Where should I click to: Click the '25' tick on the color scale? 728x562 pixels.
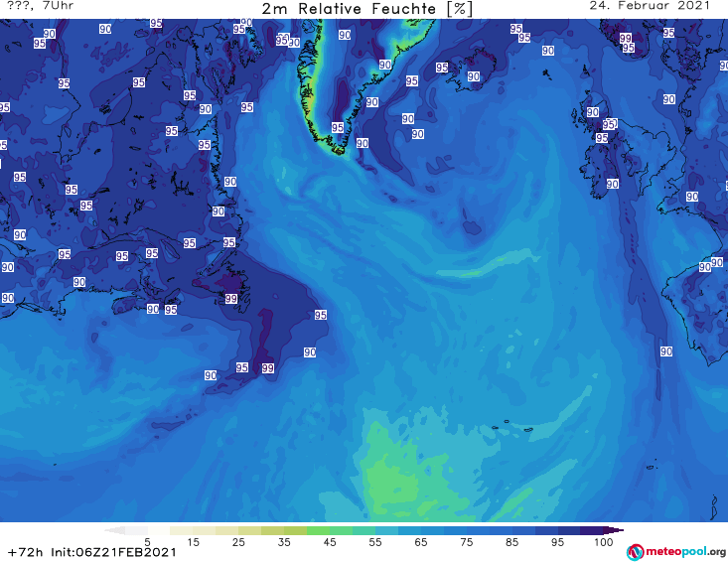click(238, 542)
